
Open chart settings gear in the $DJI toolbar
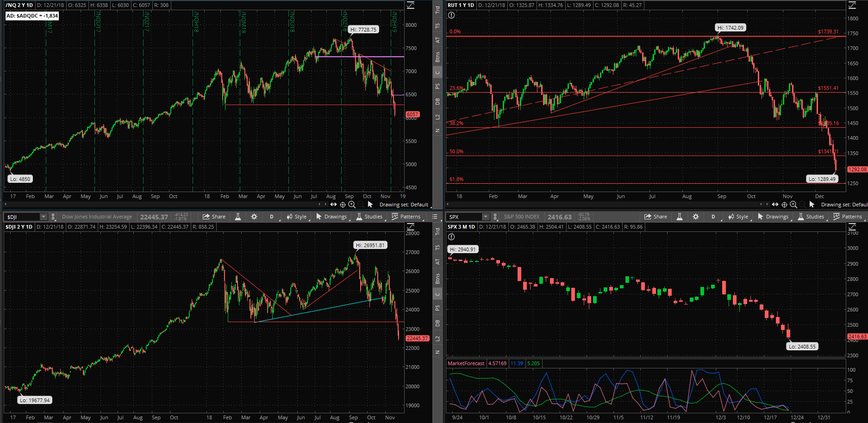254,217
